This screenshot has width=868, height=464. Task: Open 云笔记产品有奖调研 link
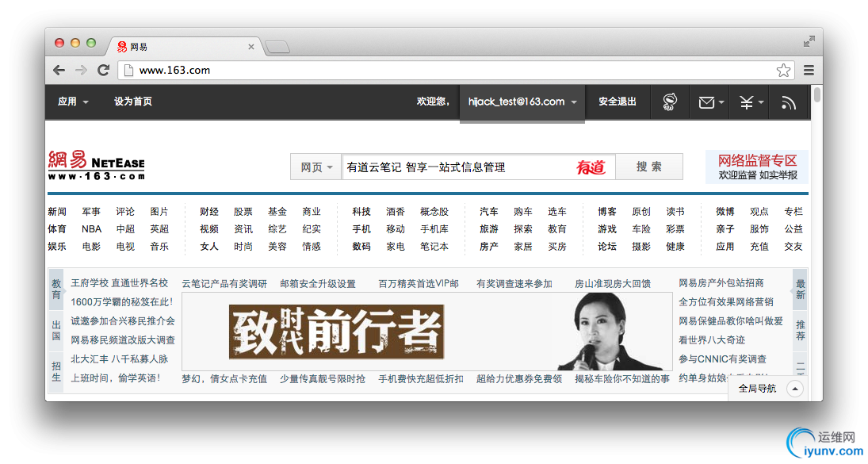point(224,283)
